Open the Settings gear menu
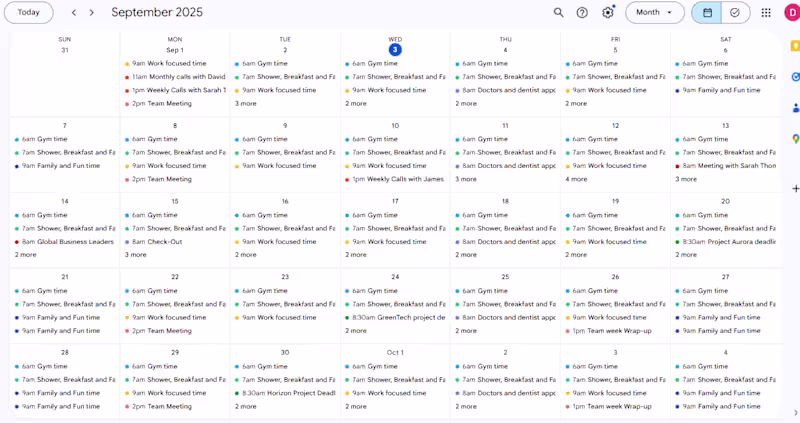 coord(608,13)
